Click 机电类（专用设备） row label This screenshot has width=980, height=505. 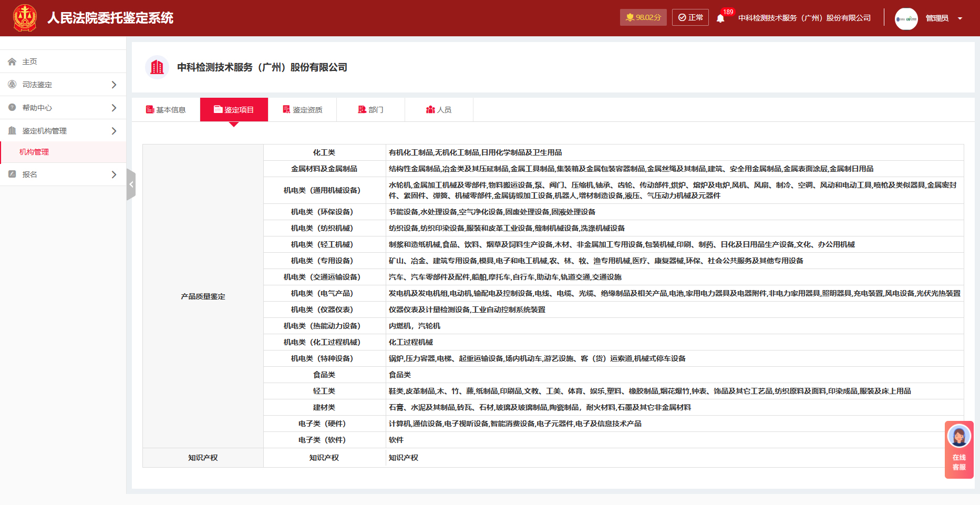pos(324,261)
